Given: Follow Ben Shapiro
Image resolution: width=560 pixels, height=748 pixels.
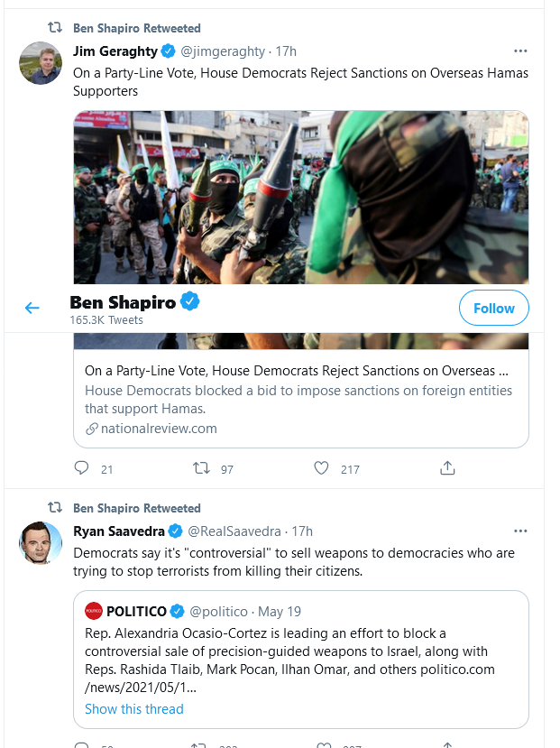Looking at the screenshot, I should coord(493,309).
